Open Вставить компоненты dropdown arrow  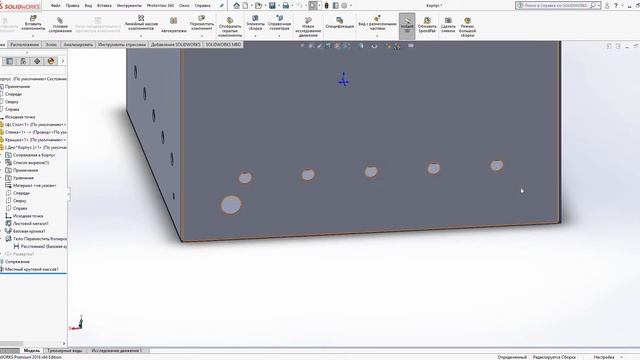point(33,36)
